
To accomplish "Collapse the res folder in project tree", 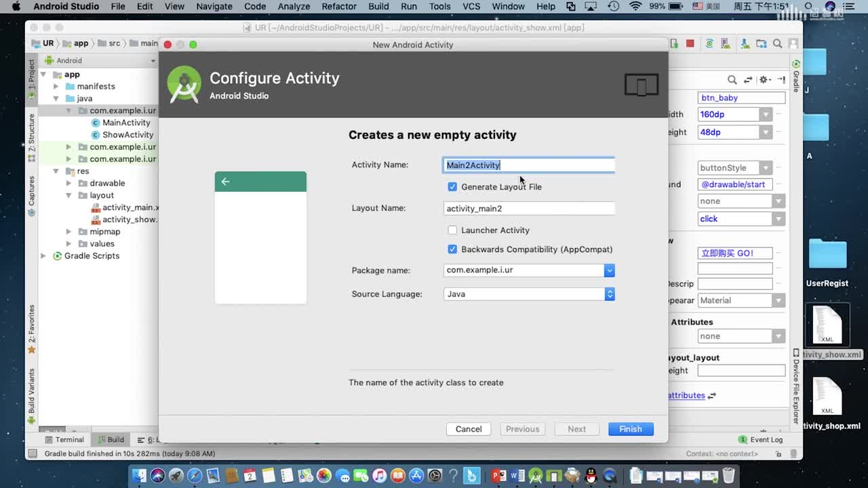I will (x=56, y=171).
